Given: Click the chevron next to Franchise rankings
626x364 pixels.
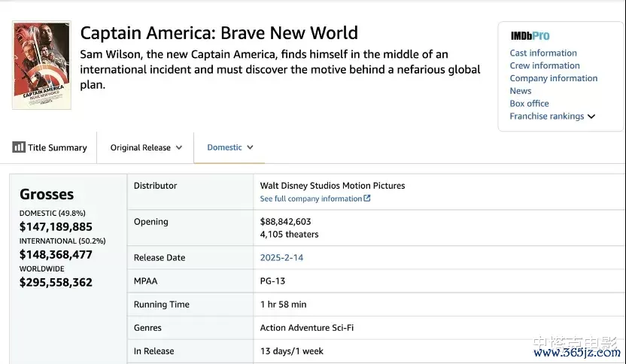Looking at the screenshot, I should [x=591, y=117].
